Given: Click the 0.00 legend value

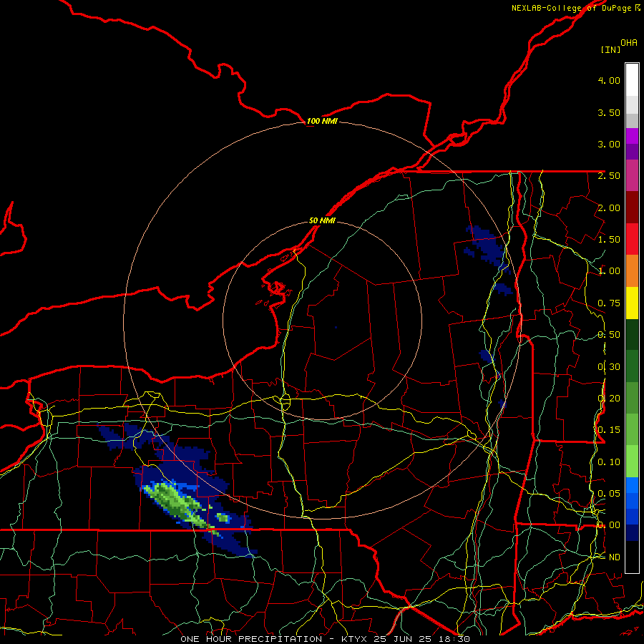Looking at the screenshot, I should pos(609,525).
